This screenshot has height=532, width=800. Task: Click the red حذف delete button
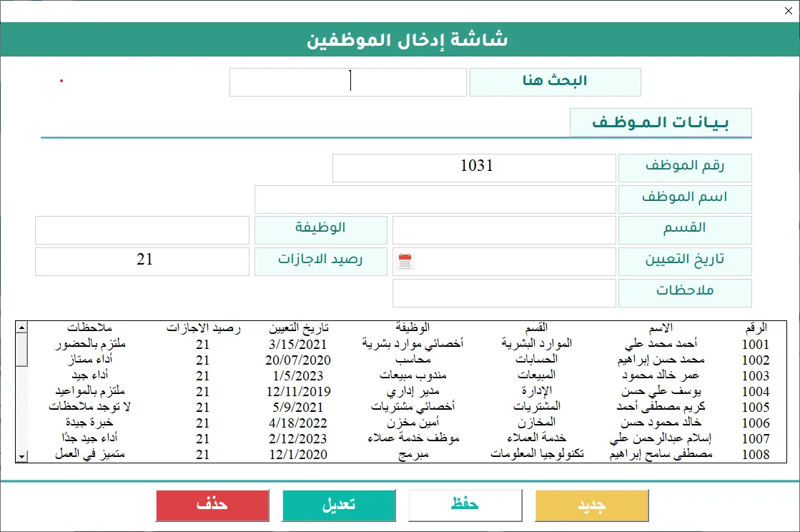(x=212, y=506)
